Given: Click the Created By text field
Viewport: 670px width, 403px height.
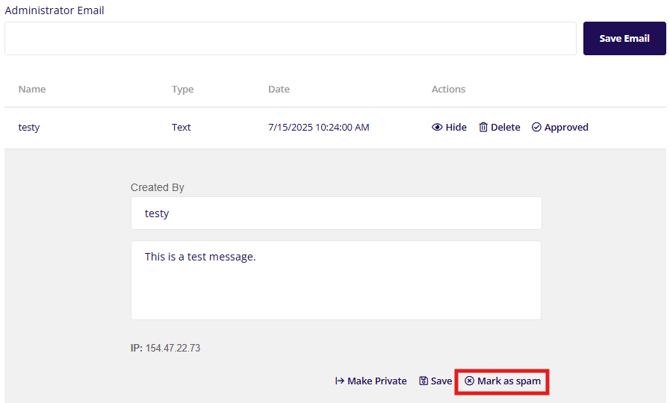Looking at the screenshot, I should 336,213.
